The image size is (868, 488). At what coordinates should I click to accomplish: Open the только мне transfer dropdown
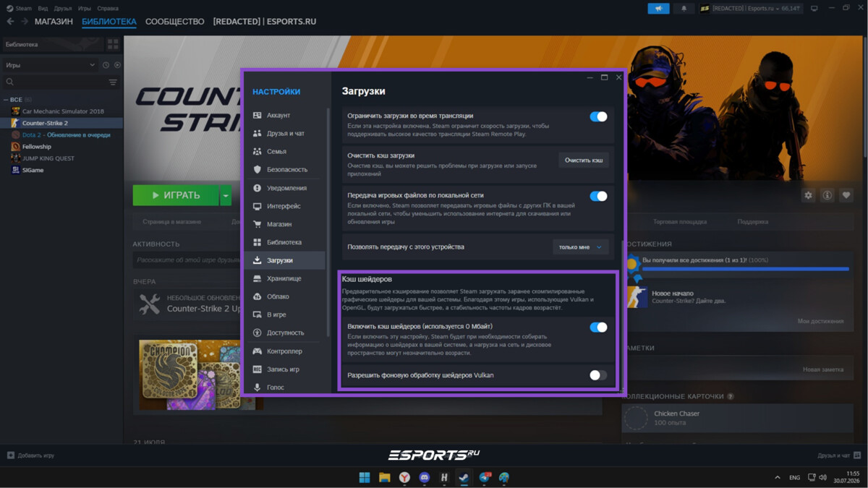tap(580, 247)
